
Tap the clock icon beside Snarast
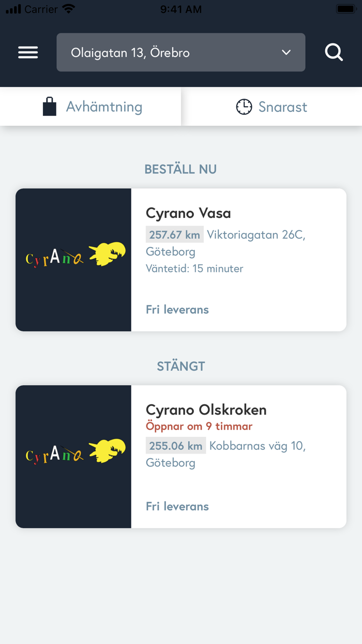tap(243, 107)
